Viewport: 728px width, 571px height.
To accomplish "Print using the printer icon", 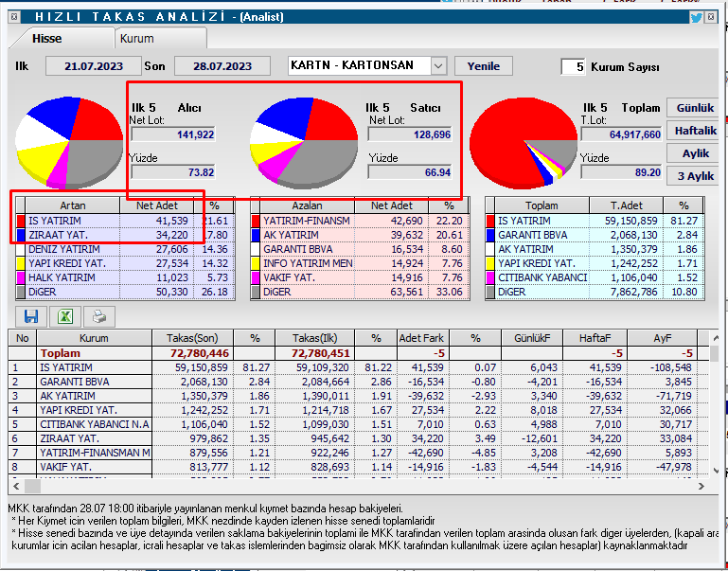I will [99, 316].
